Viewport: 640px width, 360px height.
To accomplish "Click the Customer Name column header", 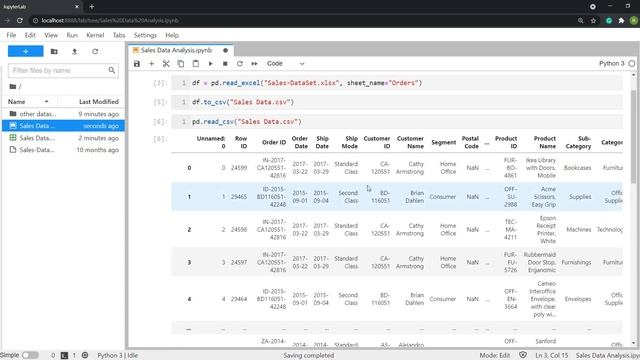I will 410,142.
